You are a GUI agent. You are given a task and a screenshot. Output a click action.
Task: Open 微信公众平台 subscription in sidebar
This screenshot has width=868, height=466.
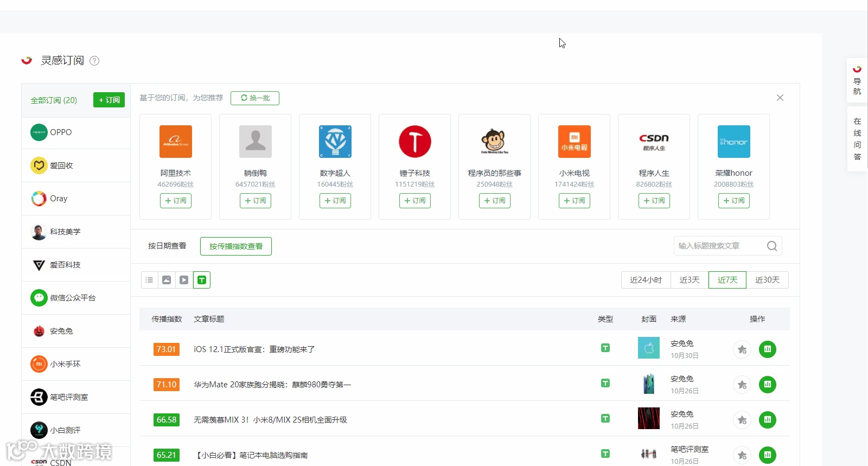pyautogui.click(x=76, y=298)
